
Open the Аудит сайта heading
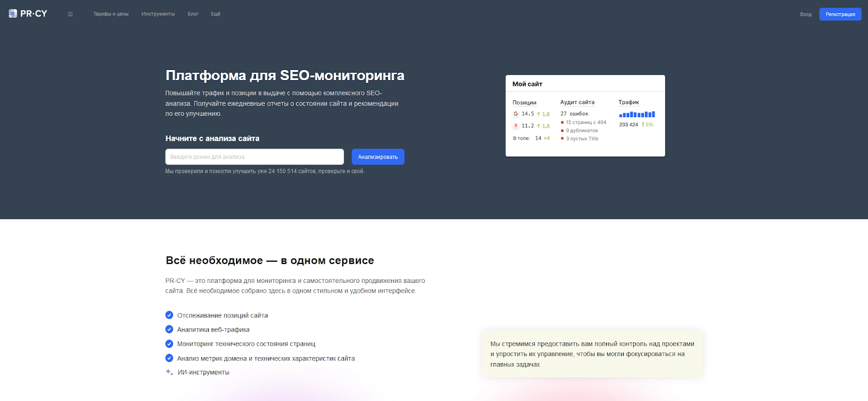577,102
